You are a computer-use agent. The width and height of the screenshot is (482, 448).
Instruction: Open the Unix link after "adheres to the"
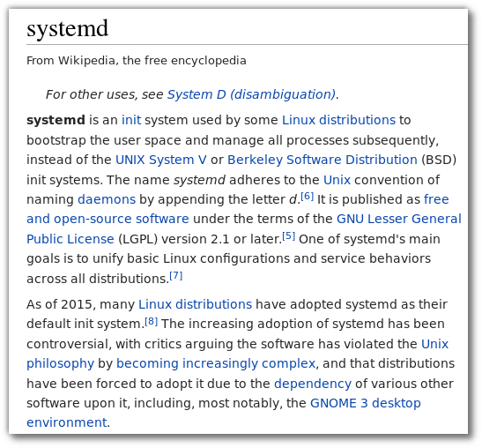pyautogui.click(x=337, y=180)
